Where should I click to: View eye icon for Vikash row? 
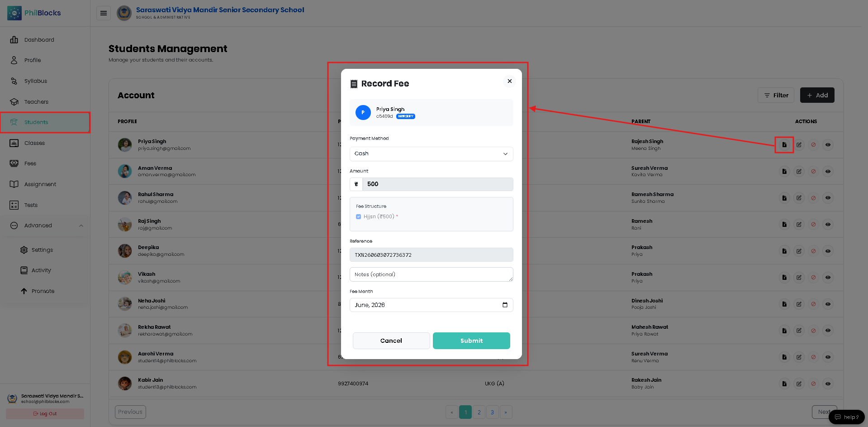point(828,278)
